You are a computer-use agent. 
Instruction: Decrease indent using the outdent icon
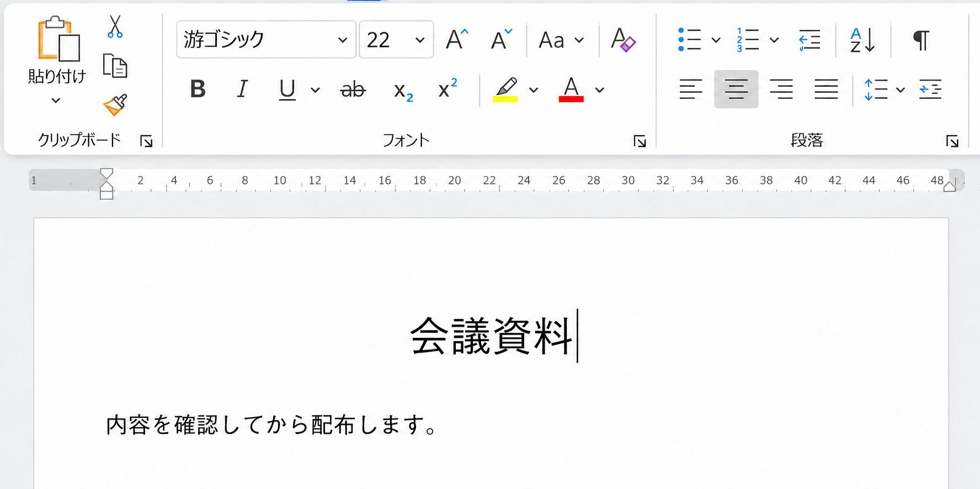pyautogui.click(x=809, y=40)
